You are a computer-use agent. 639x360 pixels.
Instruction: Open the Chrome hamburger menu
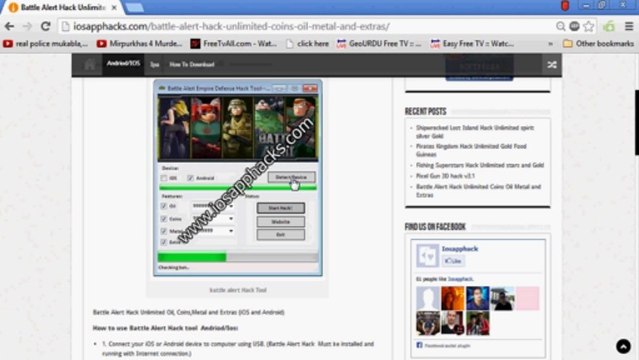click(629, 27)
